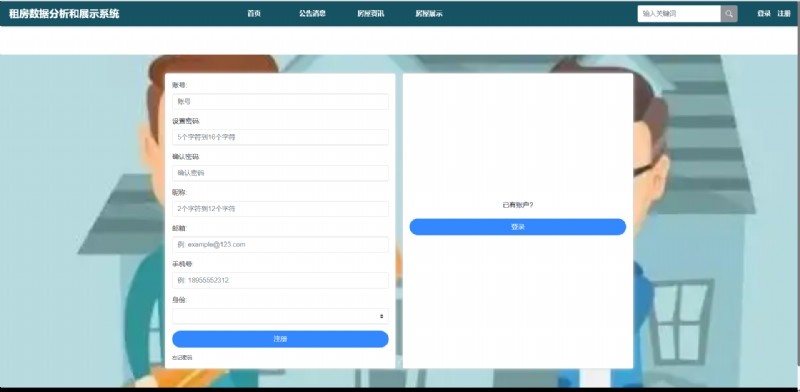Click the 注册 link in header
The image size is (800, 392).
click(x=784, y=14)
